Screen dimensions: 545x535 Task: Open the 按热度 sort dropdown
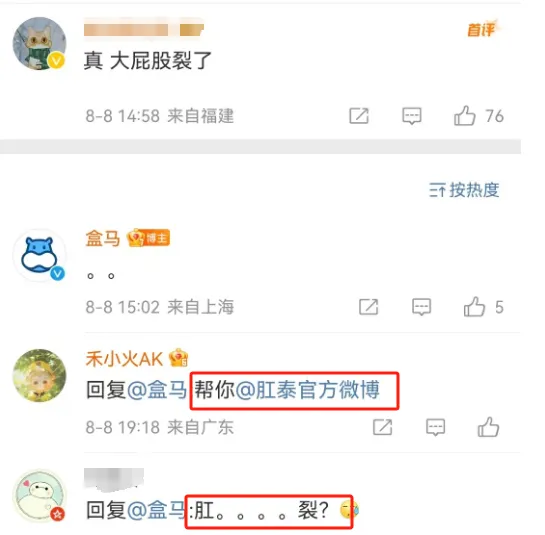click(464, 190)
